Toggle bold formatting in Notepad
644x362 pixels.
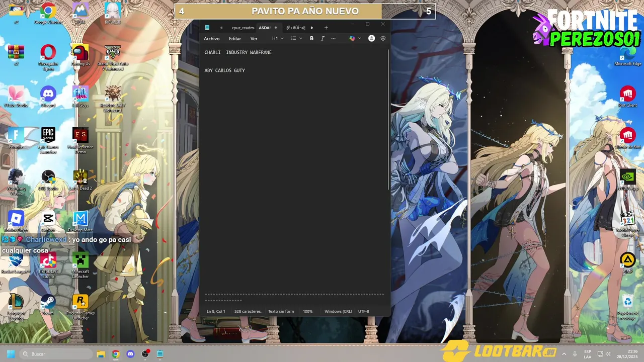(311, 38)
